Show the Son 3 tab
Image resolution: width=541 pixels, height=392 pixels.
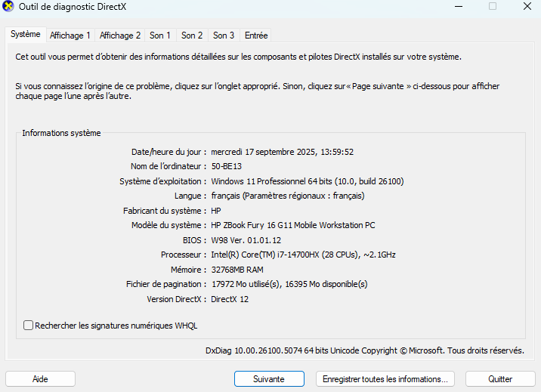point(224,35)
